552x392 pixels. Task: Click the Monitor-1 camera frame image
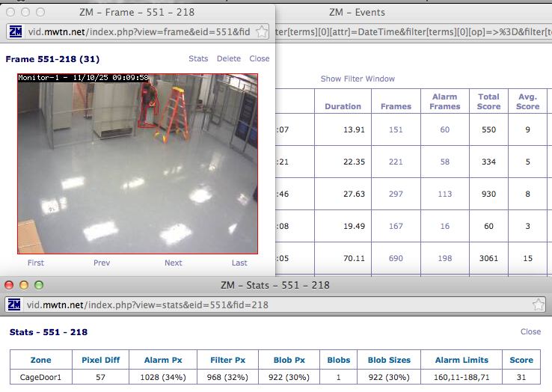pos(138,164)
